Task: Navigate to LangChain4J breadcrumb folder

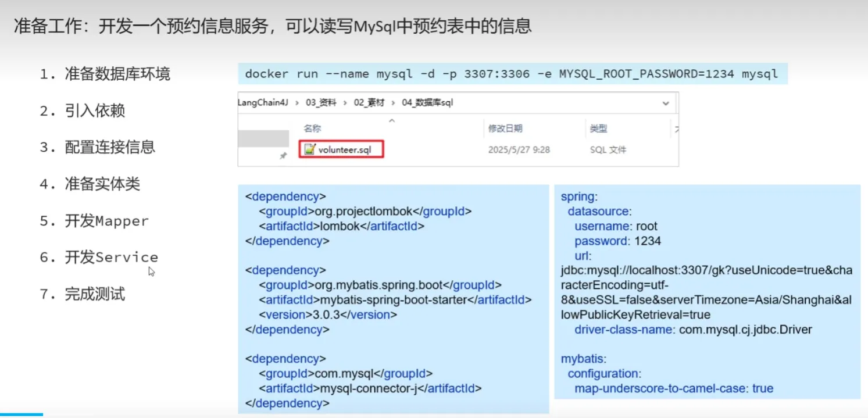Action: point(264,103)
